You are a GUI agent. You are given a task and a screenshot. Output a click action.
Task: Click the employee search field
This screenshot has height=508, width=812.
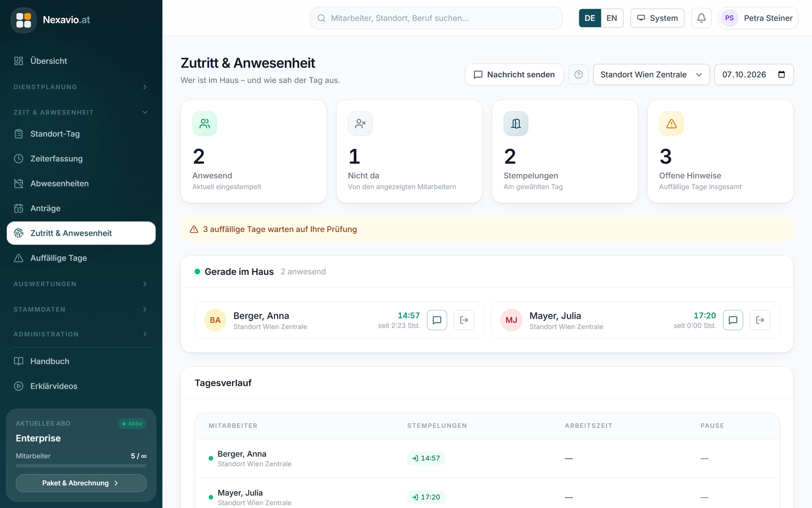click(436, 18)
